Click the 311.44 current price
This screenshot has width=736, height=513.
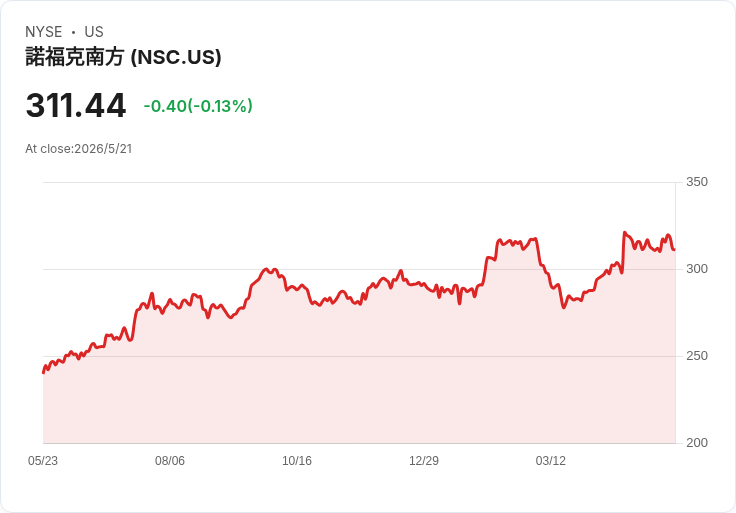click(76, 105)
